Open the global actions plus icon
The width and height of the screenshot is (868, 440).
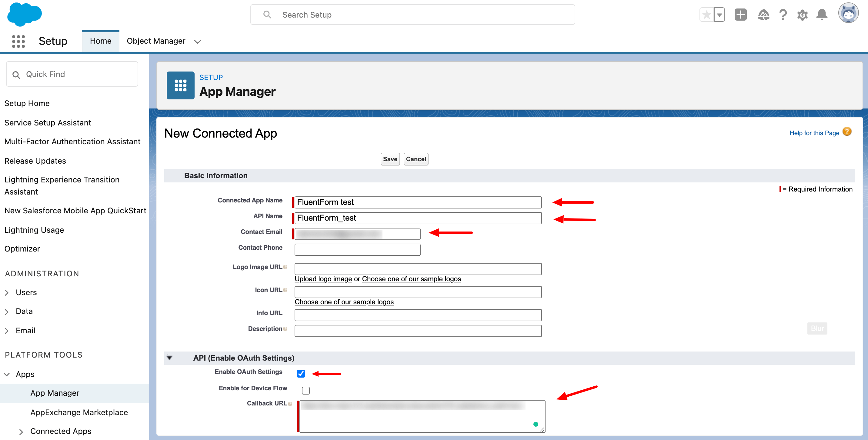(740, 15)
